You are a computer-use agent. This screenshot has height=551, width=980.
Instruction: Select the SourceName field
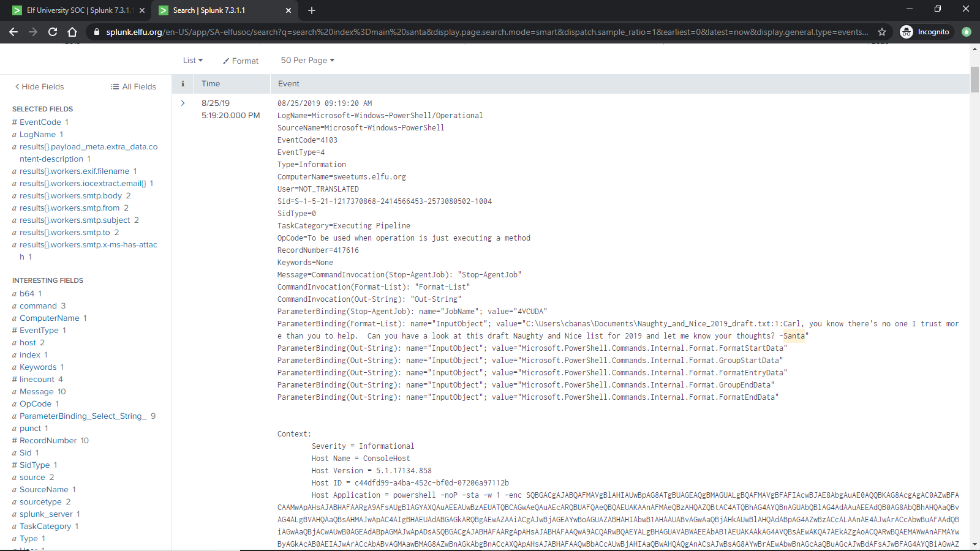(44, 490)
